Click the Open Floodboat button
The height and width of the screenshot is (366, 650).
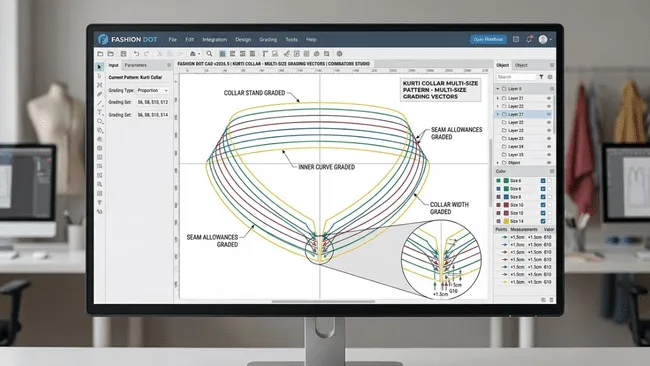pyautogui.click(x=488, y=39)
